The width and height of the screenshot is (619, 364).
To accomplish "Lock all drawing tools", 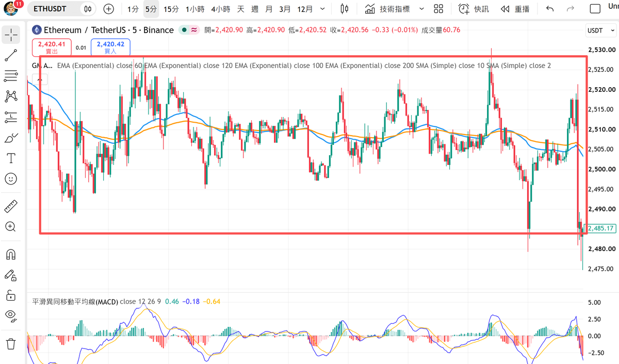I will [11, 295].
